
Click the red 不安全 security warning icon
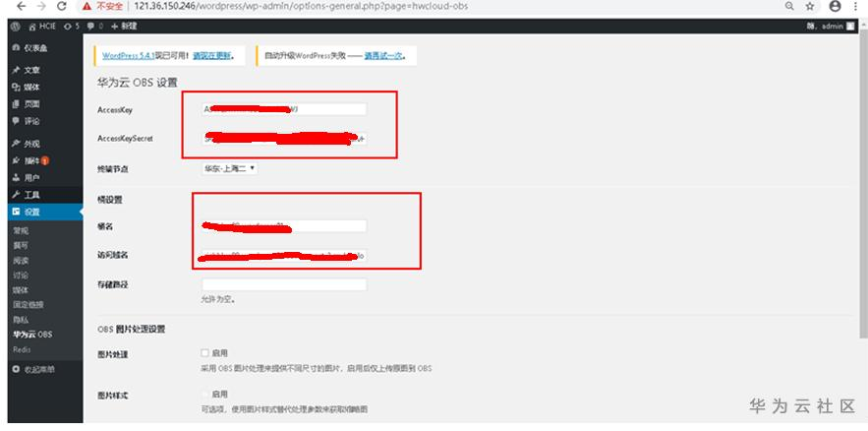tap(87, 6)
